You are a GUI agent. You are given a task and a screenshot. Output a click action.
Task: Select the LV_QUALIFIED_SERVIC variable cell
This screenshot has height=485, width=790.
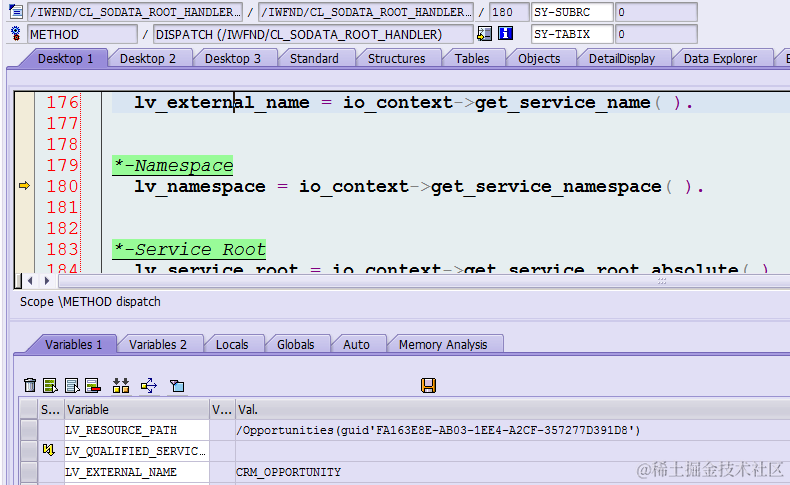click(x=137, y=451)
